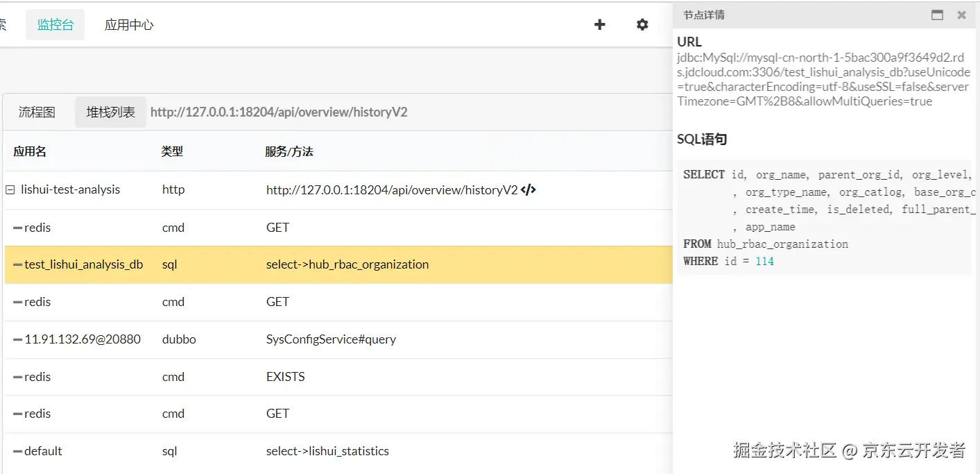Click the code icon beside historyV2 URL

(x=528, y=189)
